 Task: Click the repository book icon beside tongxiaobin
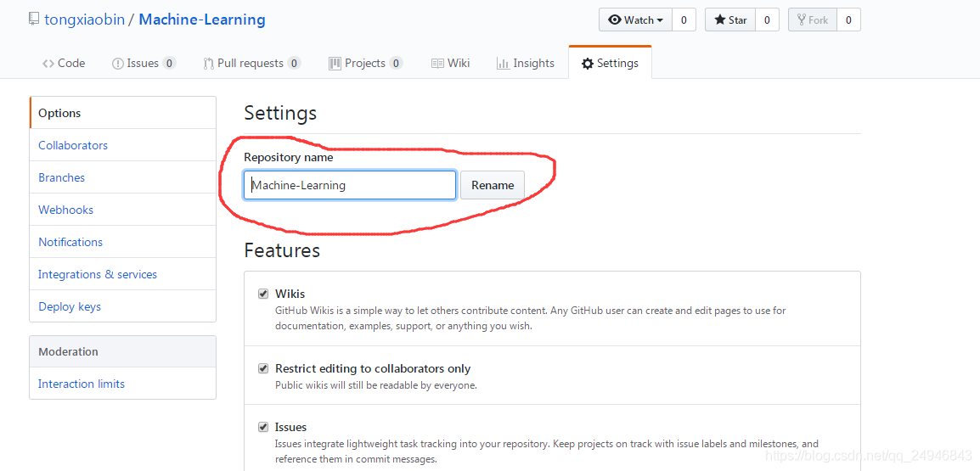(x=34, y=20)
